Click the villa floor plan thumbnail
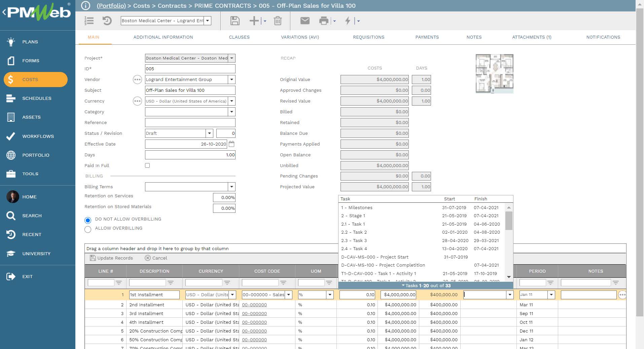The height and width of the screenshot is (349, 644). (494, 73)
